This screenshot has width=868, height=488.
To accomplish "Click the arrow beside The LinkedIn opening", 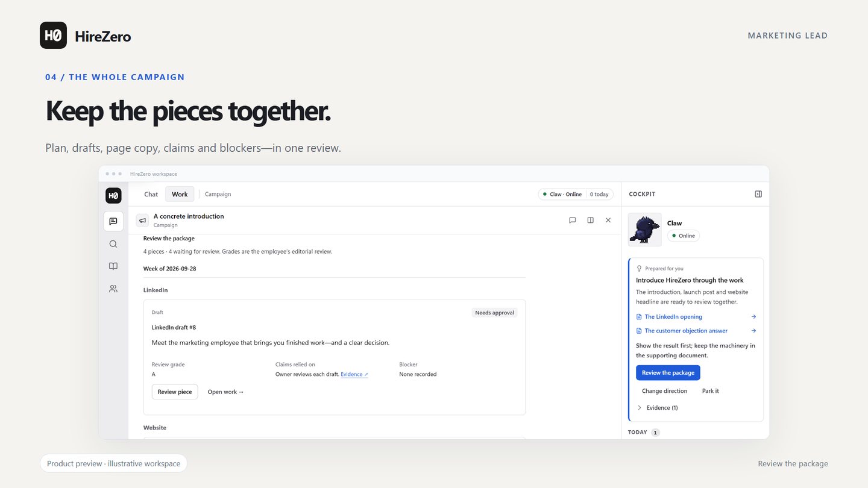I will 753,317.
